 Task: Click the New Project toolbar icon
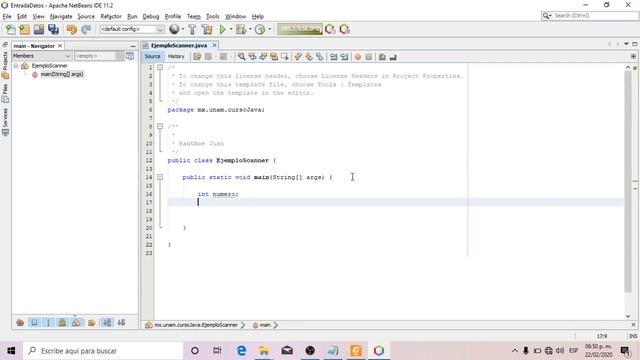pos(24,29)
